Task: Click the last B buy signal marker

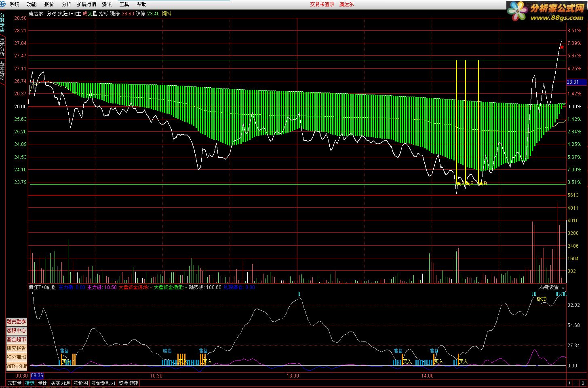Action: point(485,183)
